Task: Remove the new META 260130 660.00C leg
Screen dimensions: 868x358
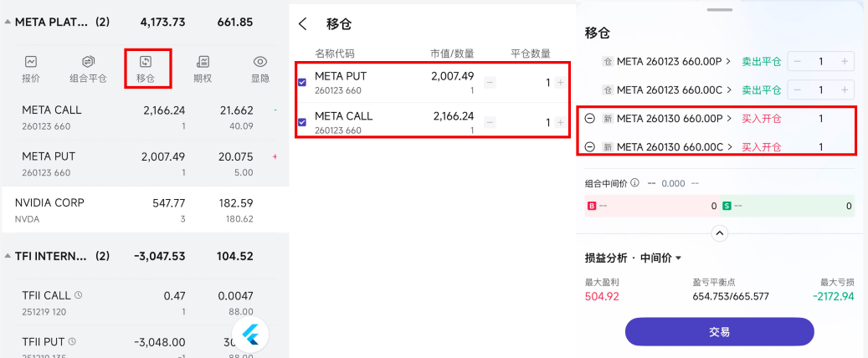Action: 589,147
